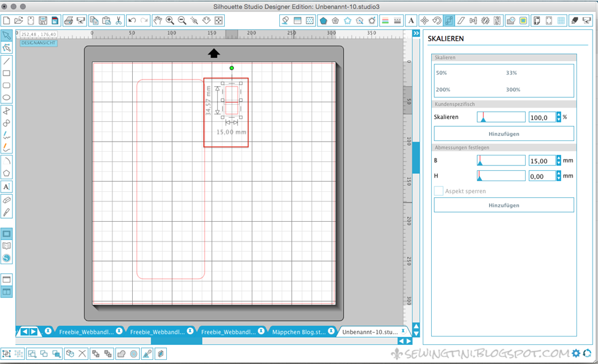Click the H 0,00 mm field
Image resolution: width=598 pixels, height=364 pixels.
542,176
